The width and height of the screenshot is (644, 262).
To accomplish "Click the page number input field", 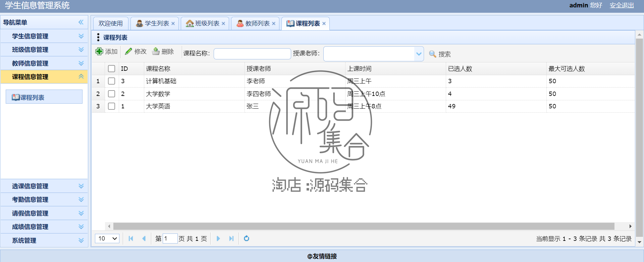I will (x=170, y=239).
